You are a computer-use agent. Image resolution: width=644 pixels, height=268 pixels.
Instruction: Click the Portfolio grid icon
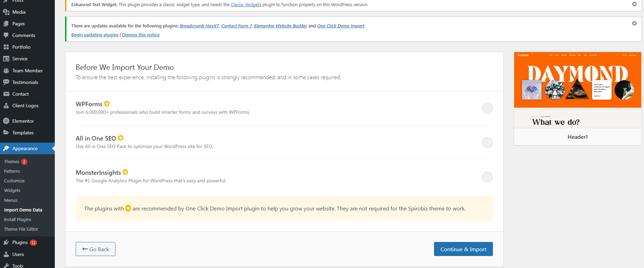coord(6,47)
